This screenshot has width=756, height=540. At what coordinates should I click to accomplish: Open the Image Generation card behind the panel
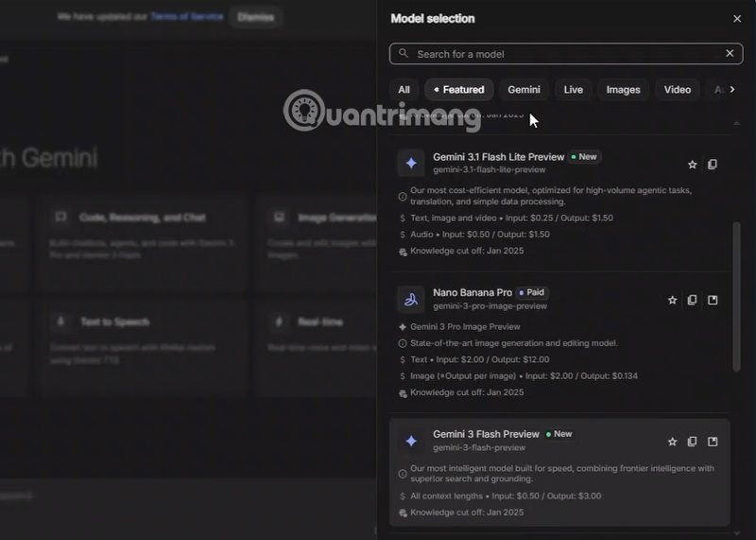(318, 243)
